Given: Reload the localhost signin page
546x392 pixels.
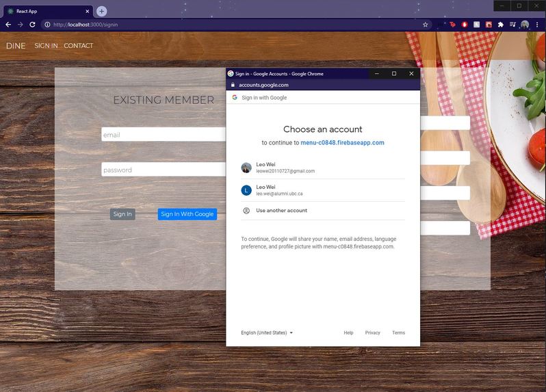Looking at the screenshot, I should 32,25.
